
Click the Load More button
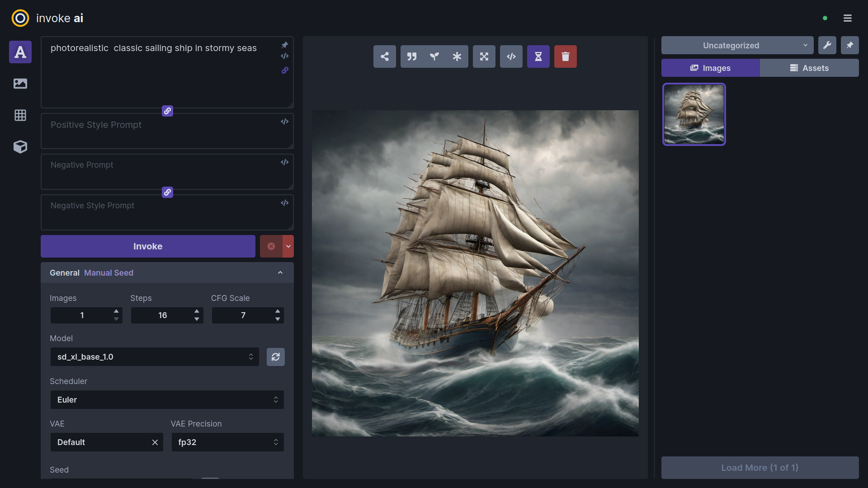(x=759, y=468)
